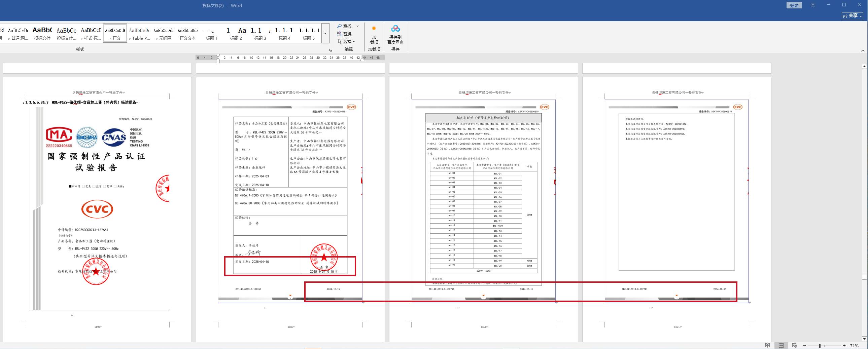This screenshot has height=349, width=868.
Task: Apply the 标题 2 heading style
Action: tap(236, 33)
